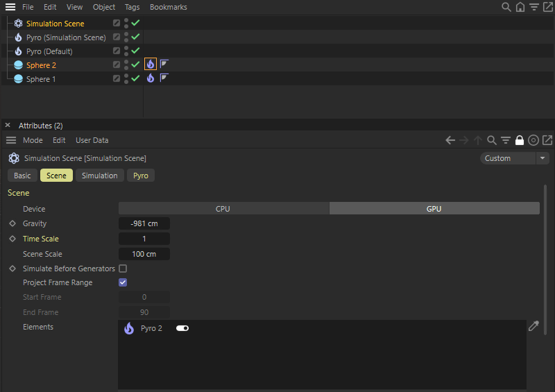Go up one level in Attributes
The height and width of the screenshot is (392, 555).
pyautogui.click(x=478, y=140)
